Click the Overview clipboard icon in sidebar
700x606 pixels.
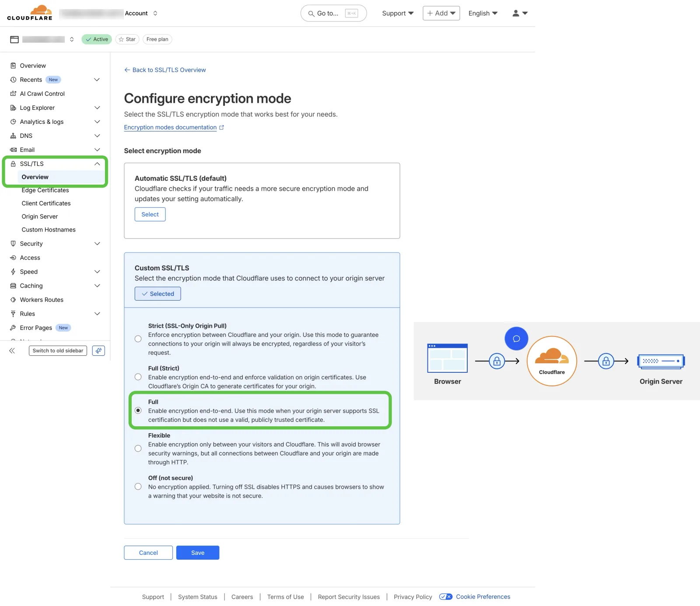click(x=13, y=66)
